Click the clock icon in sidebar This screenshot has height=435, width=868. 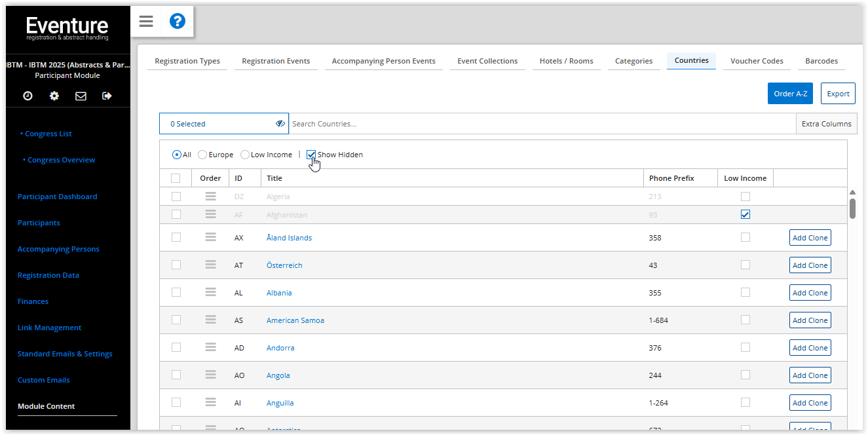coord(28,96)
